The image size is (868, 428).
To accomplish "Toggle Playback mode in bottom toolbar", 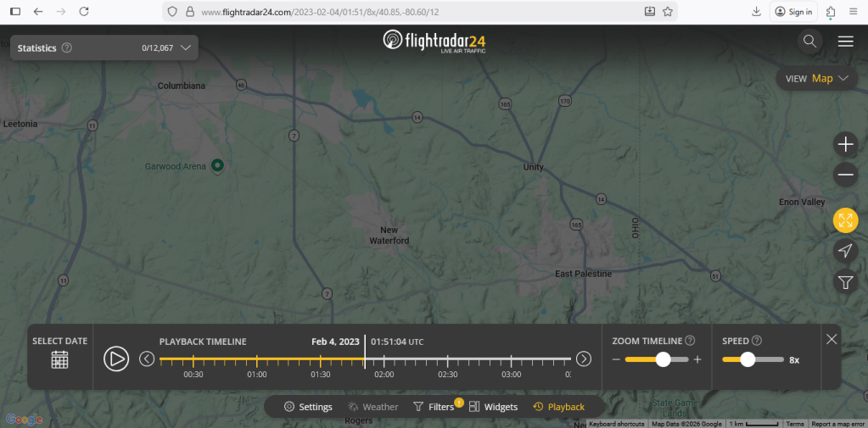I will (558, 407).
